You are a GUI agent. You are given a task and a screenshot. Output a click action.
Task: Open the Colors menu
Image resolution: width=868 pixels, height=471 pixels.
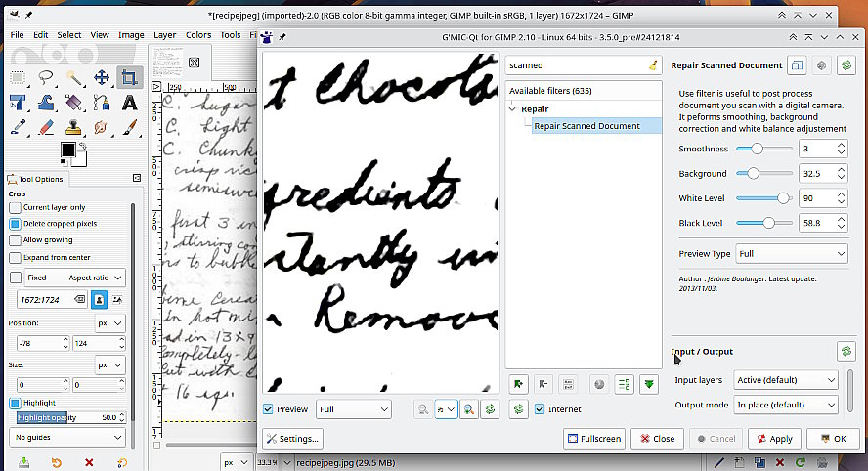coord(198,35)
